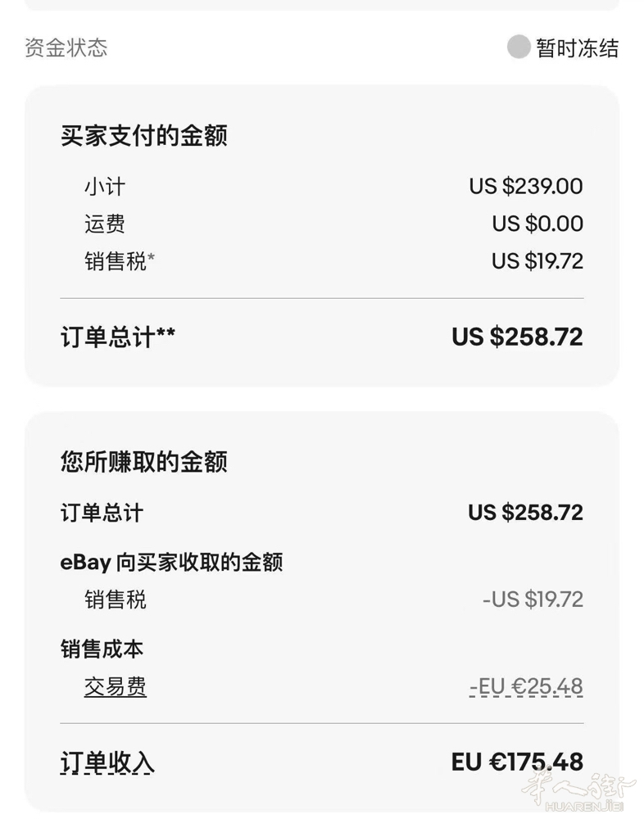Click the underlined 订单收入 label
This screenshot has height=819, width=644.
(107, 762)
